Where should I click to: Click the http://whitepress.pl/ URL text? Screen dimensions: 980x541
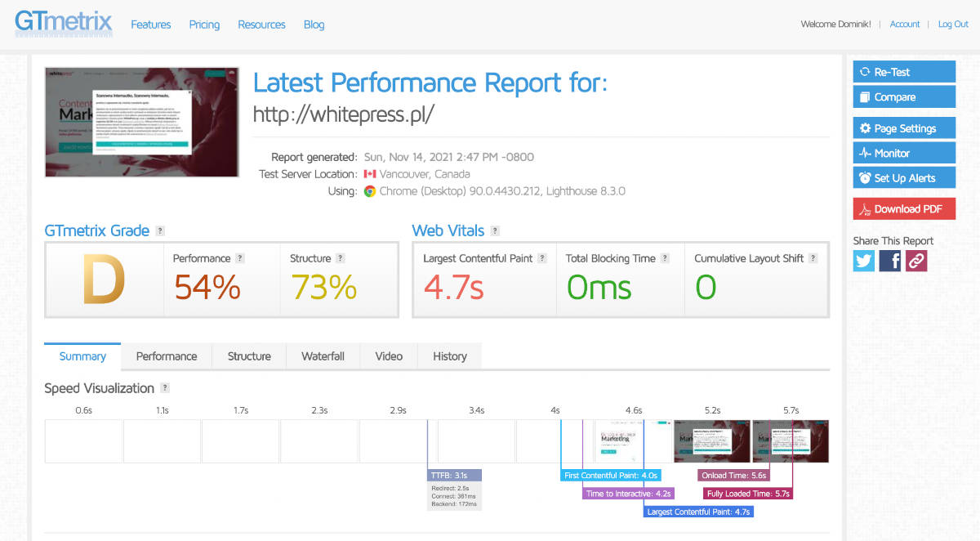(344, 114)
